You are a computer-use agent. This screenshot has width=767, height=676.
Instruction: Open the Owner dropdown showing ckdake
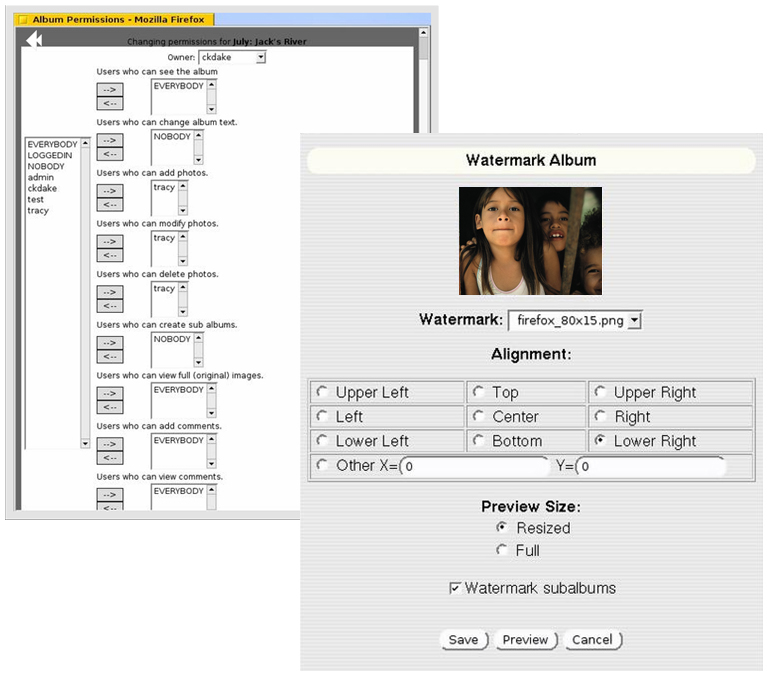[232, 57]
